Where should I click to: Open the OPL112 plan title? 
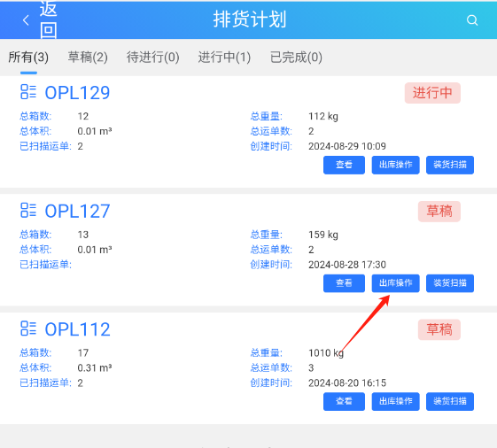pyautogui.click(x=78, y=329)
